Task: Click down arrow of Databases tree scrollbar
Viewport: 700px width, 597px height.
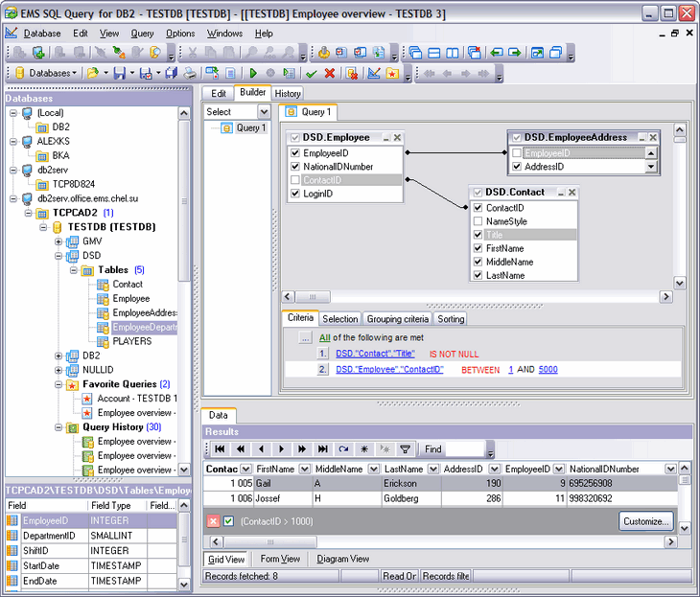Action: [x=184, y=470]
